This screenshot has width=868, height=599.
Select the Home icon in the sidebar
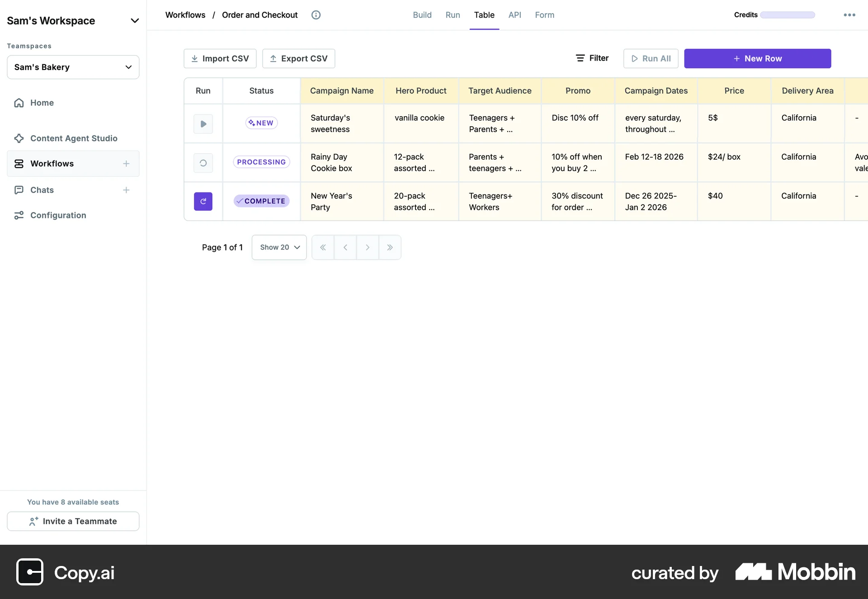tap(19, 103)
